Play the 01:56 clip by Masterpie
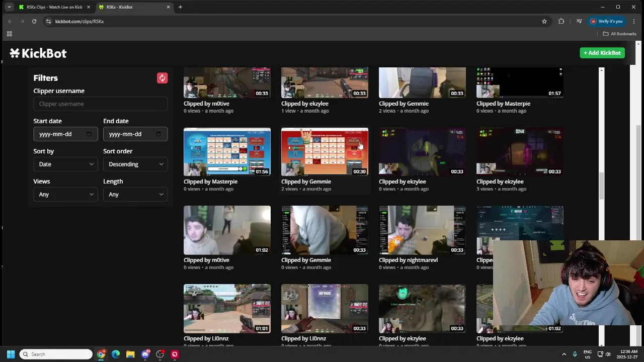The height and width of the screenshot is (362, 644). tap(227, 152)
